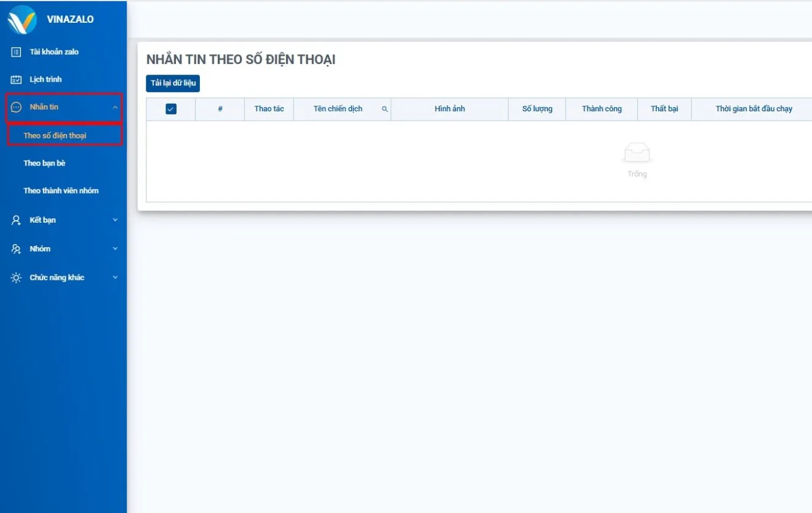Click the Lịch trình calendar icon
This screenshot has width=812, height=513.
[17, 80]
